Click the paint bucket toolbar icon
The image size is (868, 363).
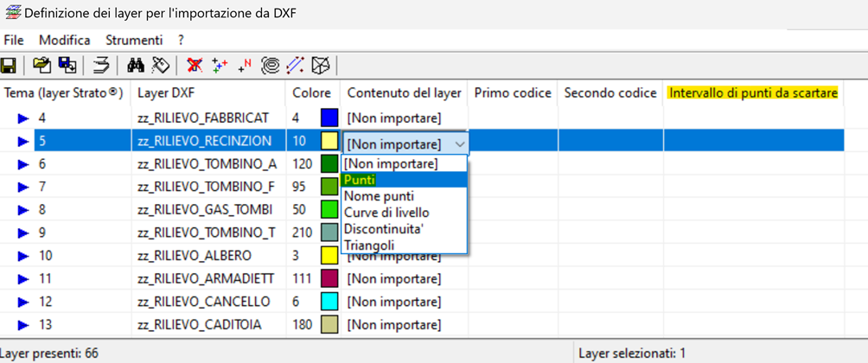coord(161,66)
